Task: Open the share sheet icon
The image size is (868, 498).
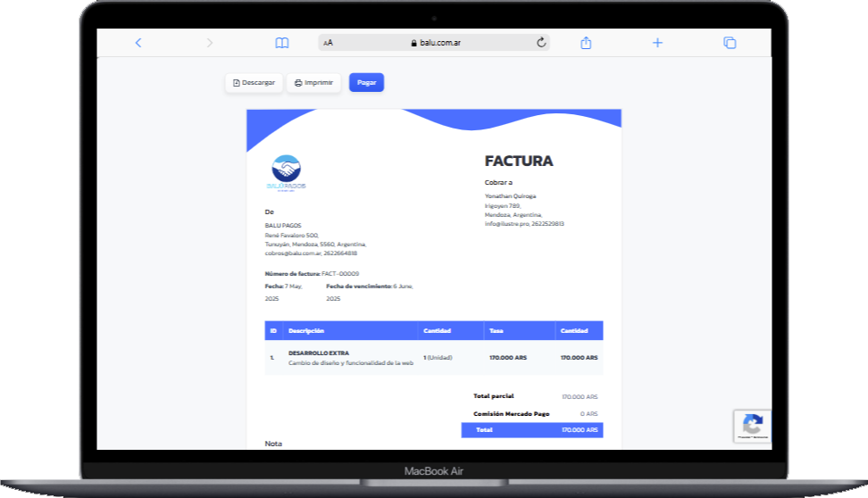Action: click(x=586, y=43)
